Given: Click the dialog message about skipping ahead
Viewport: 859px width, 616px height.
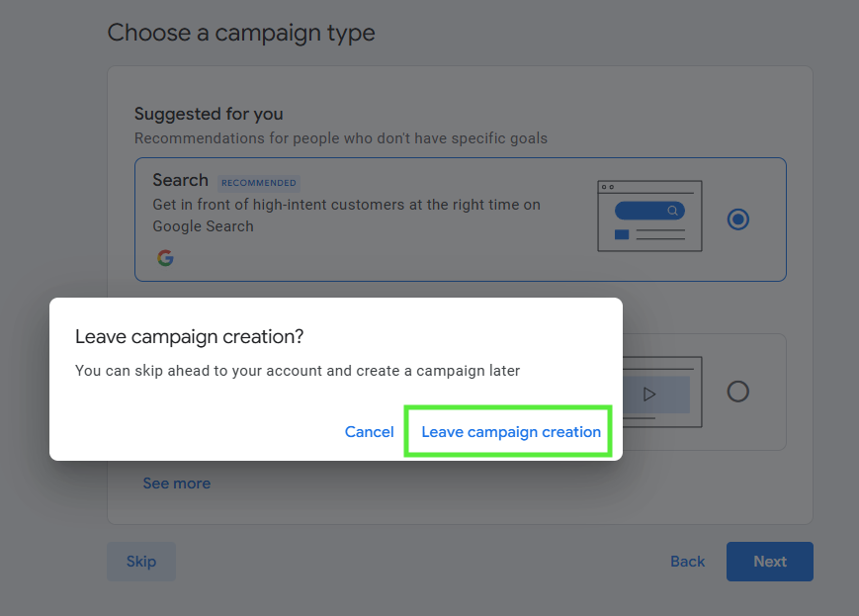Looking at the screenshot, I should click(297, 371).
